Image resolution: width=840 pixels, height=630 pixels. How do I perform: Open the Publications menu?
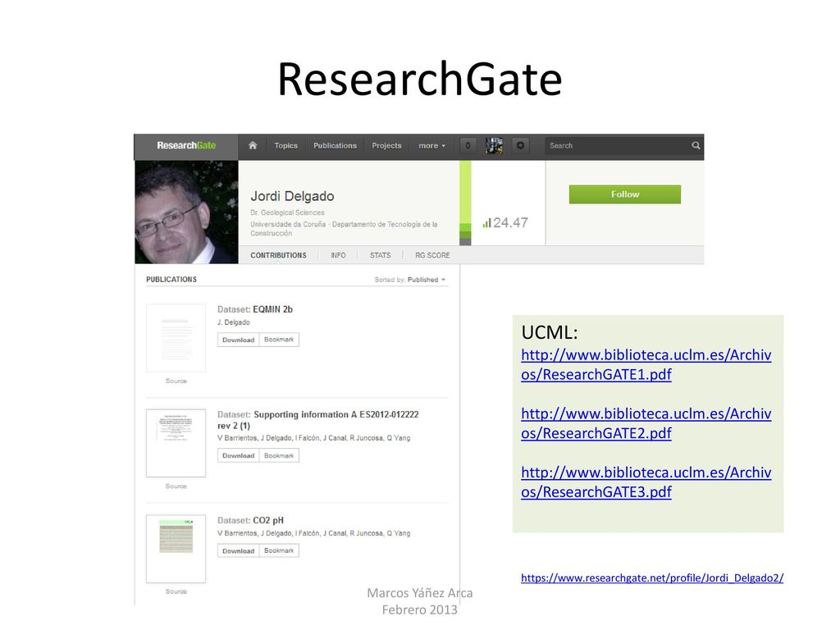click(335, 145)
